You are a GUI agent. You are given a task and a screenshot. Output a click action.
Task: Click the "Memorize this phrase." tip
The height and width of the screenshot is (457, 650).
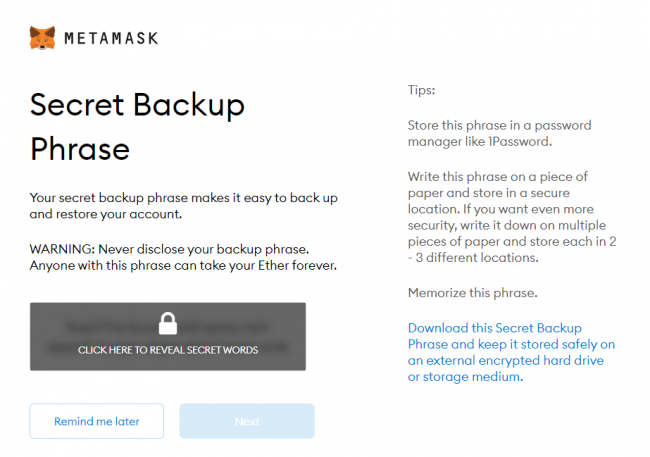(473, 293)
